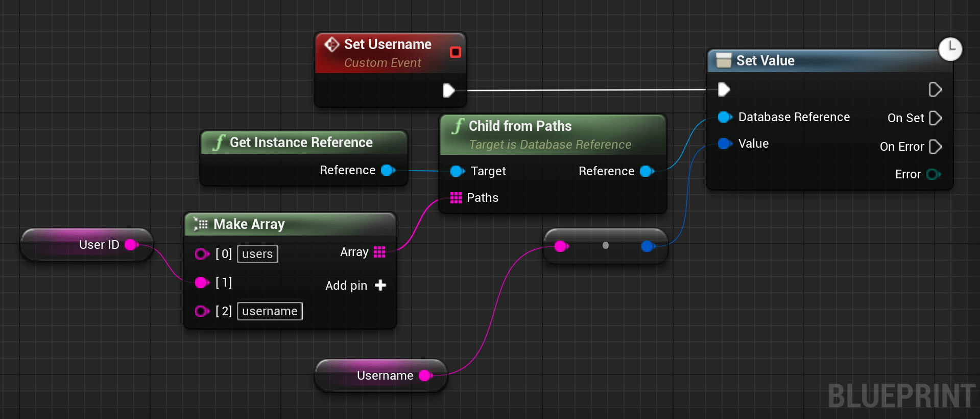
Task: Click the conversion node's blue output pin
Action: pos(649,246)
